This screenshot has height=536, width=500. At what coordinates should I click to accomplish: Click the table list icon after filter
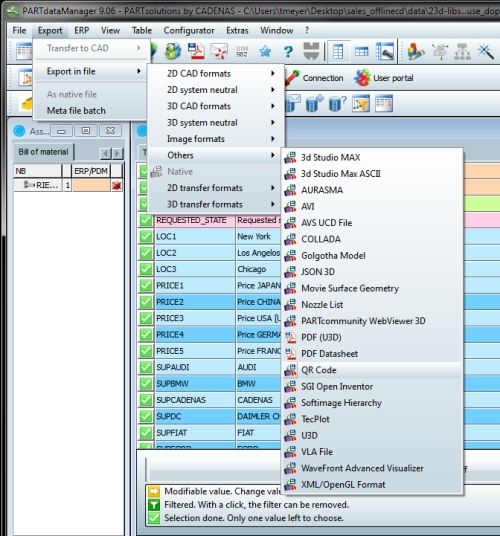(384, 104)
